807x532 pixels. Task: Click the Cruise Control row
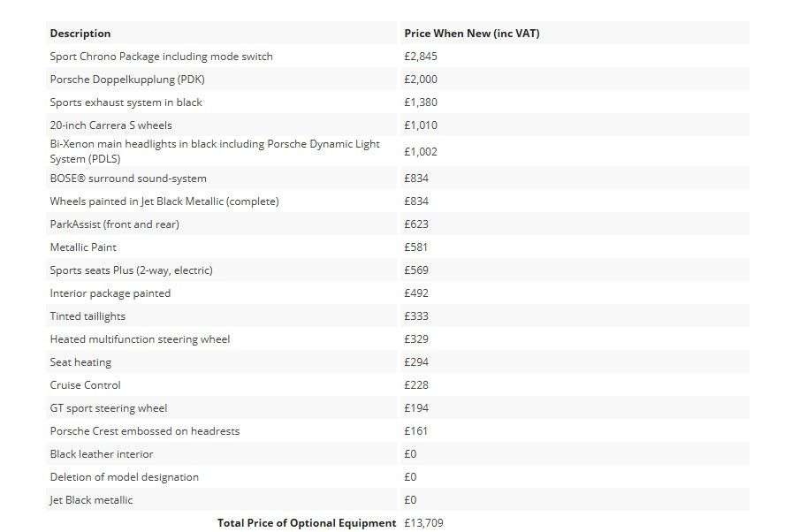(x=85, y=385)
